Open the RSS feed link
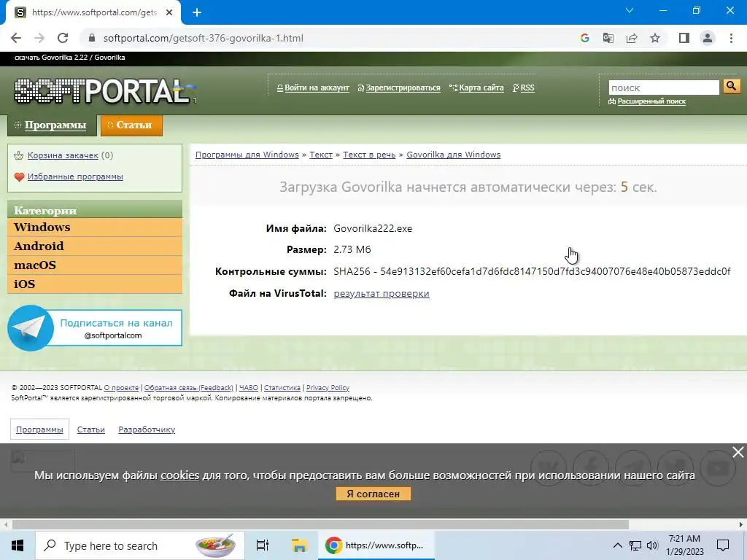 527,87
